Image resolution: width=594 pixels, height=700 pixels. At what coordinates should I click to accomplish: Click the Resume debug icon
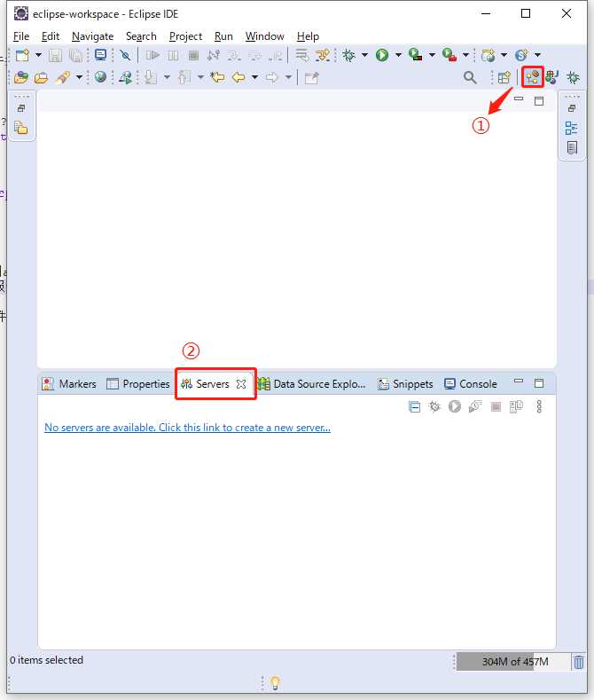pyautogui.click(x=152, y=55)
